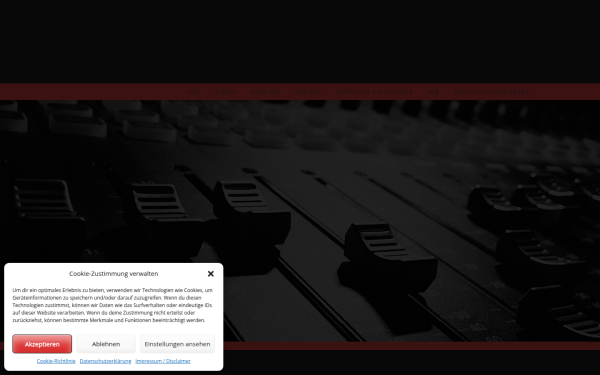The width and height of the screenshot is (600, 375).
Task: Open the Studio menu item
Action: [226, 92]
